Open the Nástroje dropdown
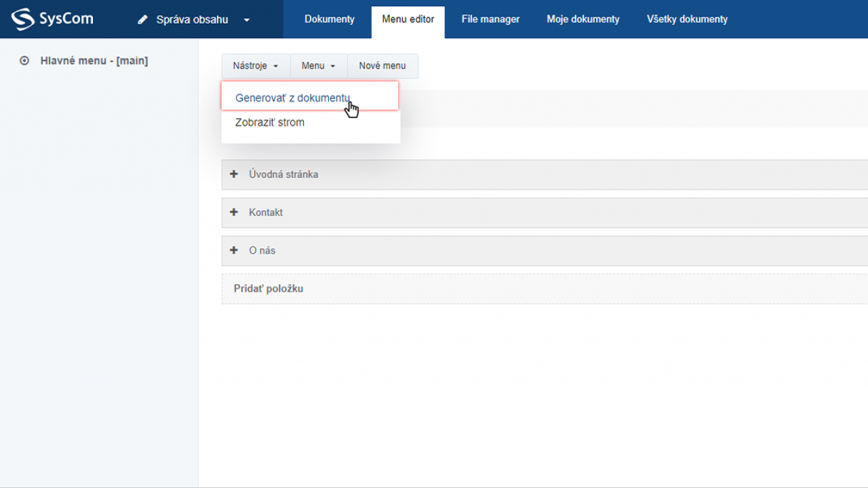This screenshot has height=488, width=868. pos(255,66)
